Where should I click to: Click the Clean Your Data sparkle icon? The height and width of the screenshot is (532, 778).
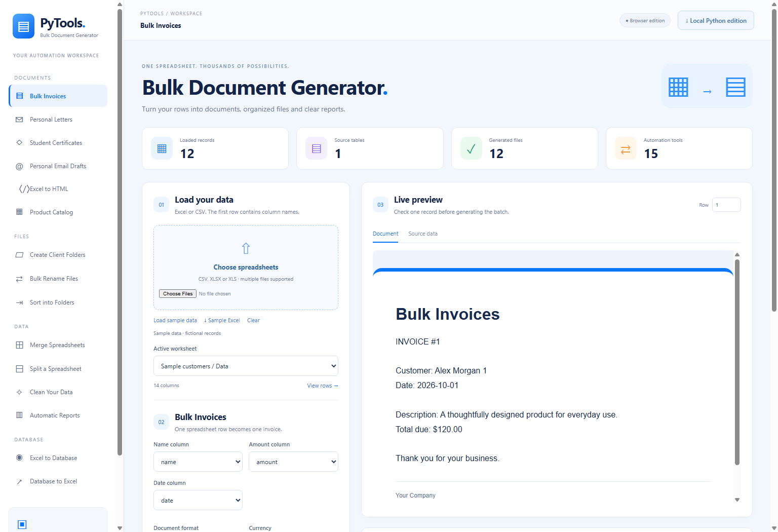coord(19,392)
